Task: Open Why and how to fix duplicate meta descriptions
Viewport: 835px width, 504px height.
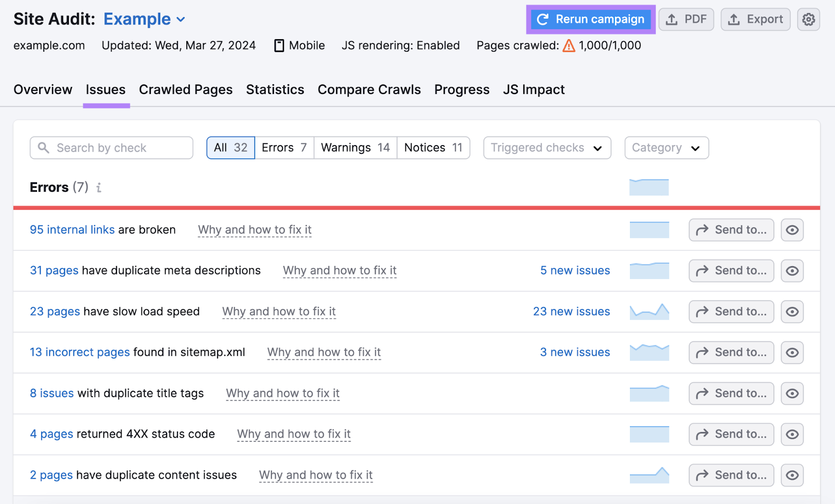Action: click(x=339, y=270)
